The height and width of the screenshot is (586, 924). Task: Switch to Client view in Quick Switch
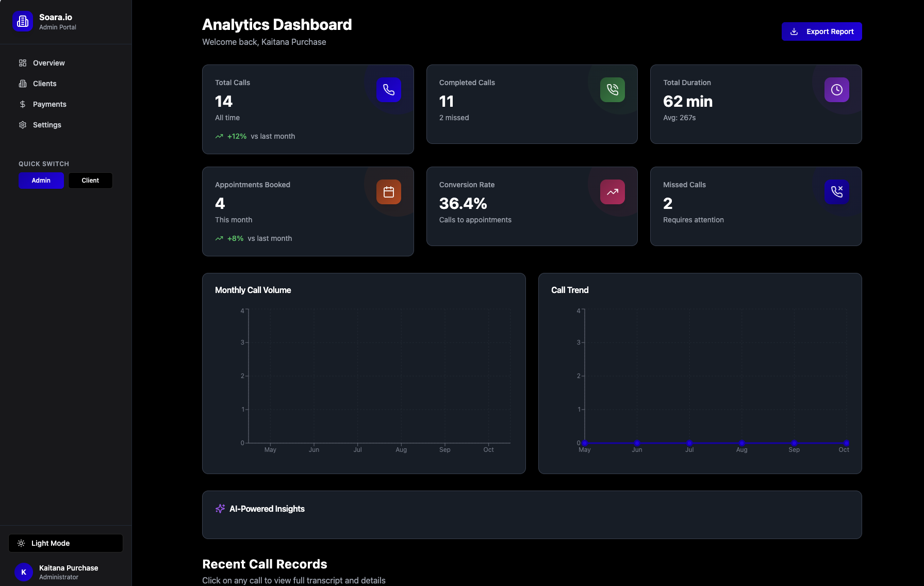click(x=90, y=181)
